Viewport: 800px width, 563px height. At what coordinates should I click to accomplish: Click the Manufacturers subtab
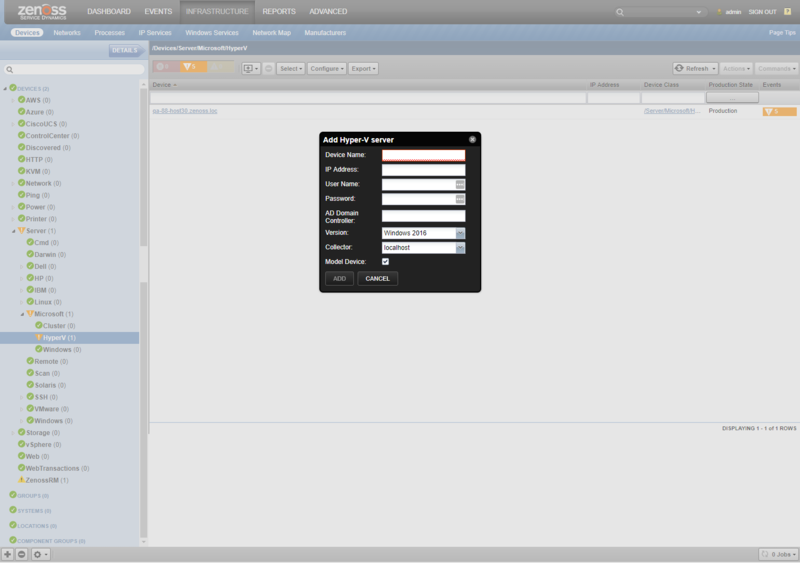[325, 33]
